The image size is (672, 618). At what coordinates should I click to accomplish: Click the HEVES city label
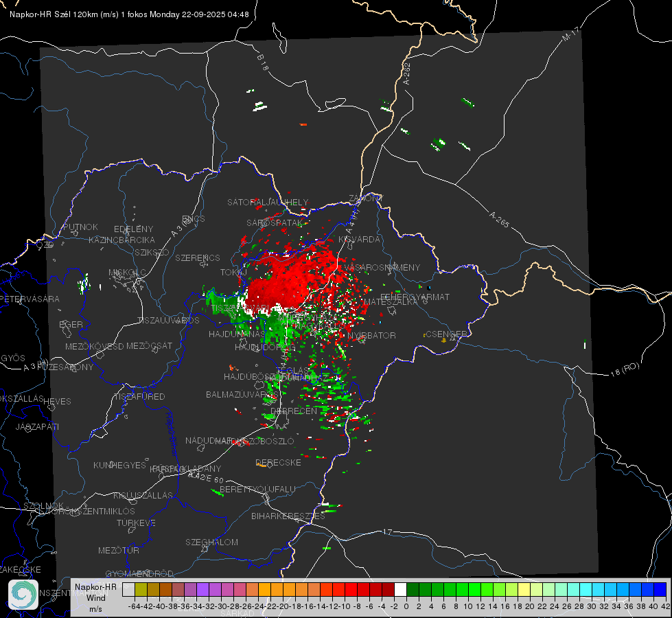click(x=57, y=402)
